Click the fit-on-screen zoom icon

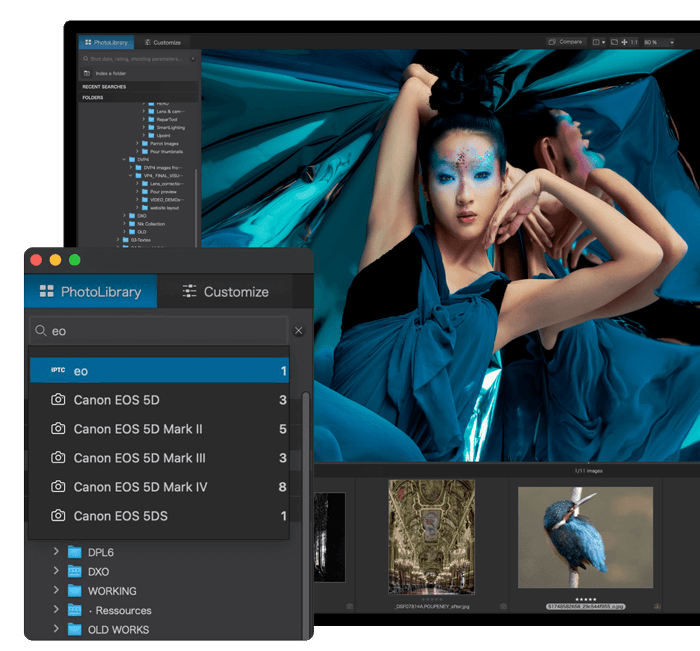coord(614,42)
